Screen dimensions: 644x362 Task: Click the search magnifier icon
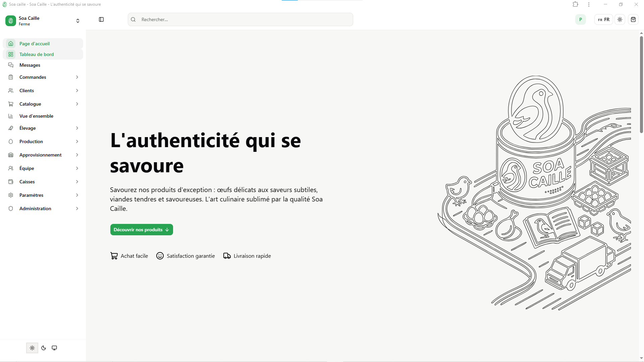click(133, 19)
